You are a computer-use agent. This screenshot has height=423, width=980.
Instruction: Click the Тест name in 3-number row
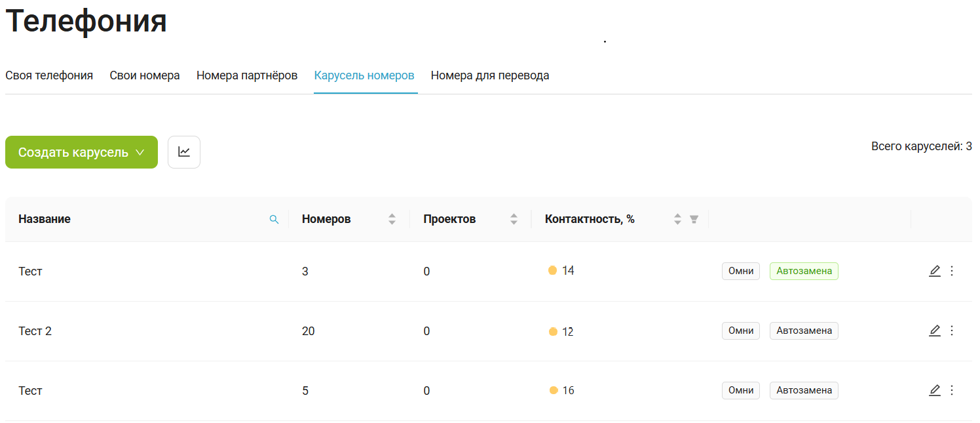click(30, 272)
